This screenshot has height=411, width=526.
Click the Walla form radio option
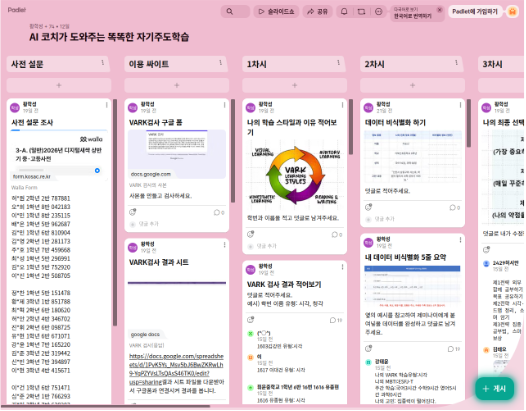click(x=97, y=170)
